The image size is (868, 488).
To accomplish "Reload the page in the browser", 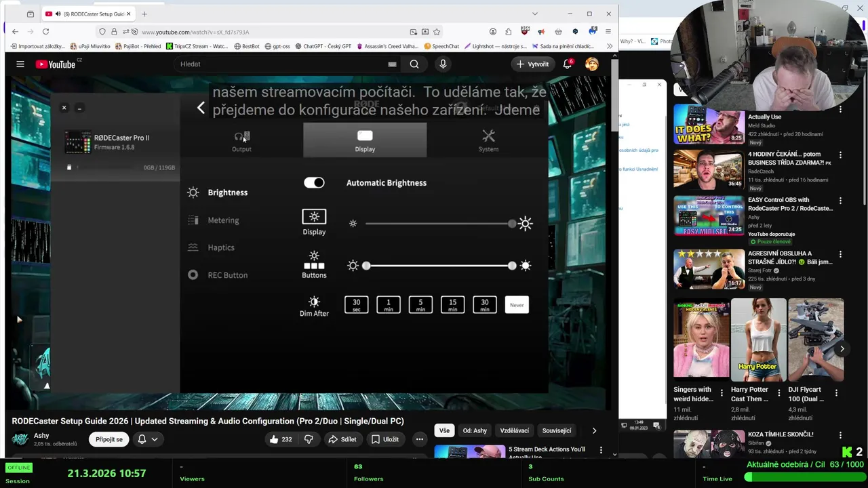I will (45, 31).
